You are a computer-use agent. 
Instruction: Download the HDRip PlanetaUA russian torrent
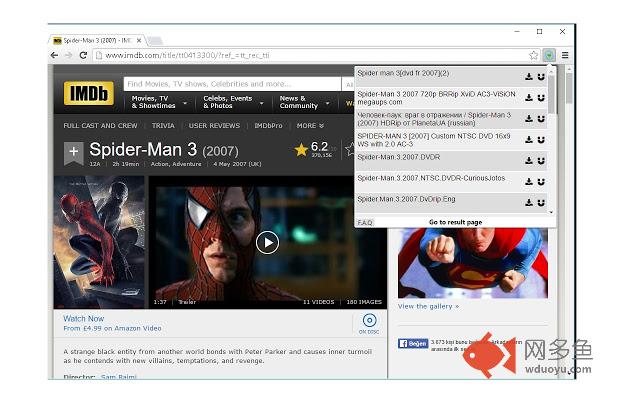[x=529, y=118]
